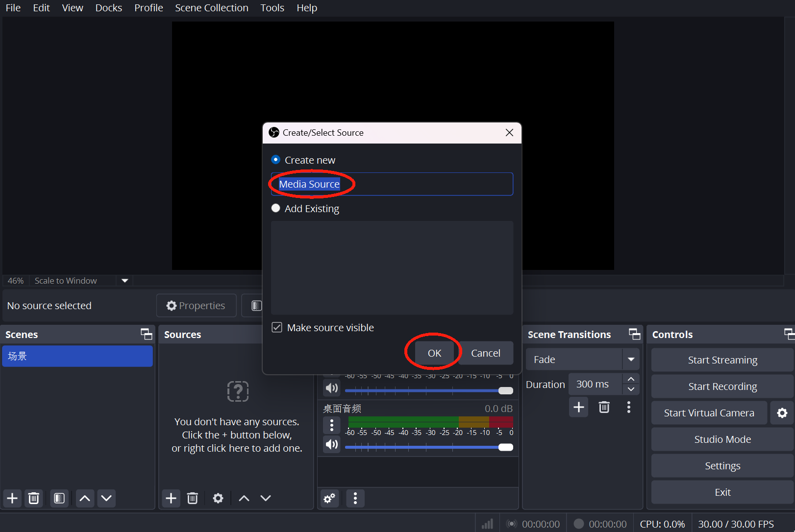Mute 桌面音频 using its speaker icon
This screenshot has height=532, width=795.
(x=331, y=444)
